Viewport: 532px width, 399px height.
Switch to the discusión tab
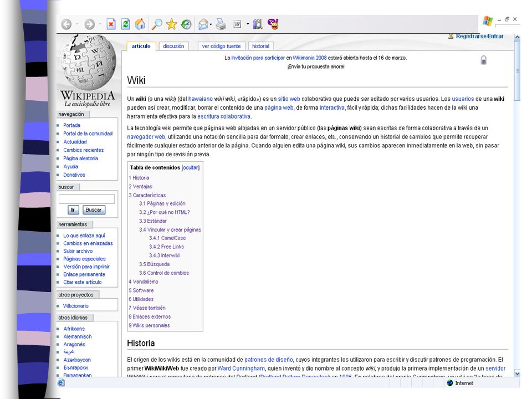[173, 46]
